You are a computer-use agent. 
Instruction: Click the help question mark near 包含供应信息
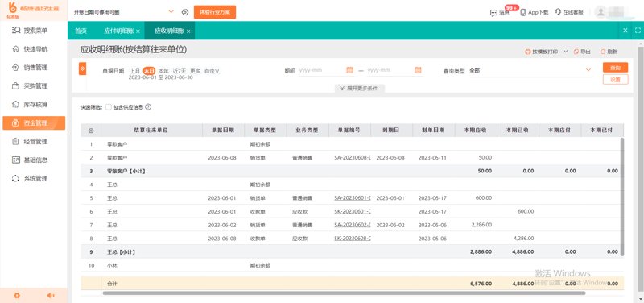tap(148, 107)
